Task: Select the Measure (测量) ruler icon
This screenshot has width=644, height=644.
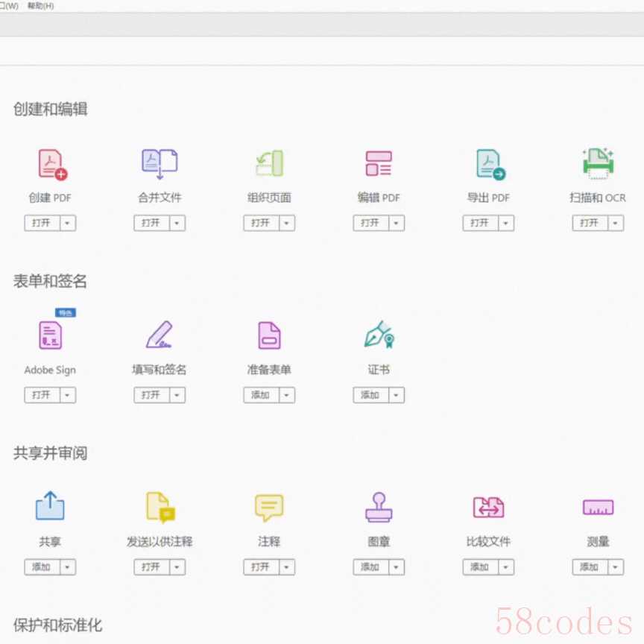Action: point(598,508)
